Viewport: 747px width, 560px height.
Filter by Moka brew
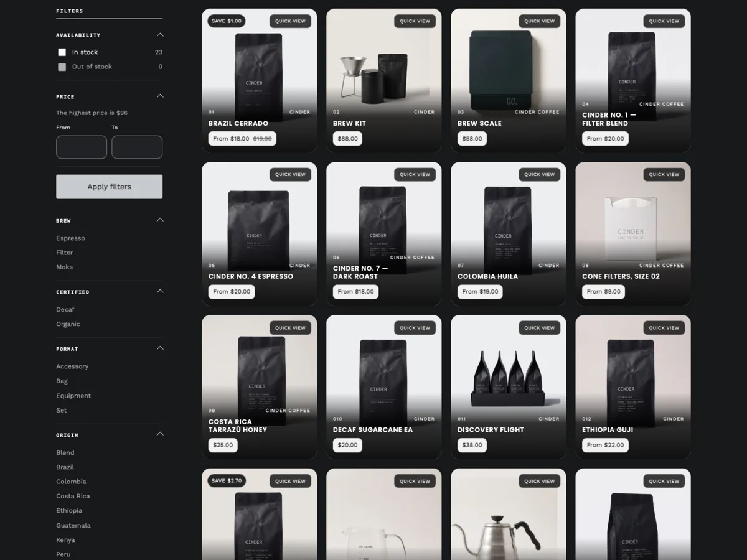tap(65, 268)
